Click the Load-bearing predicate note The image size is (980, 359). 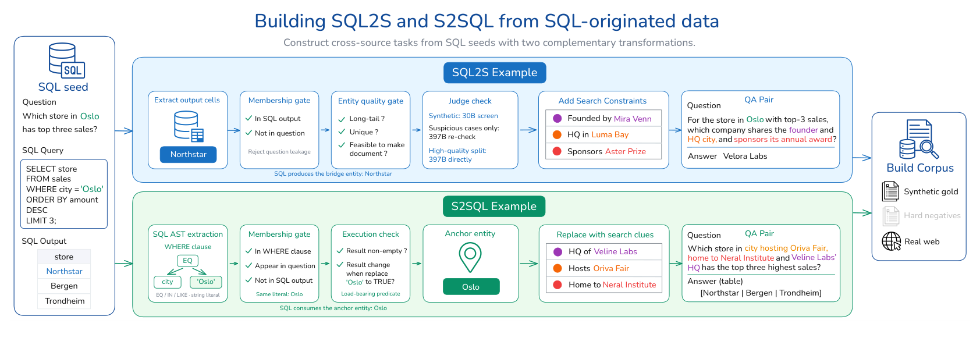pos(371,294)
